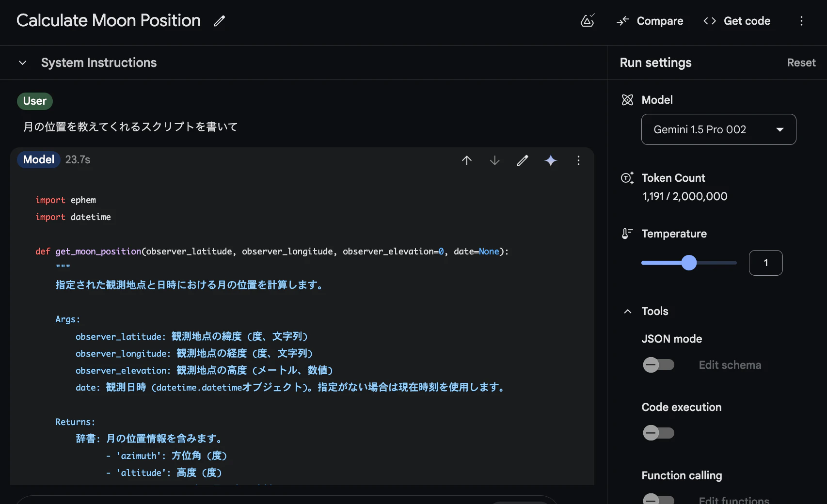Screen dimensions: 827x504
Task: Click the Function calling label
Action: 682,475
